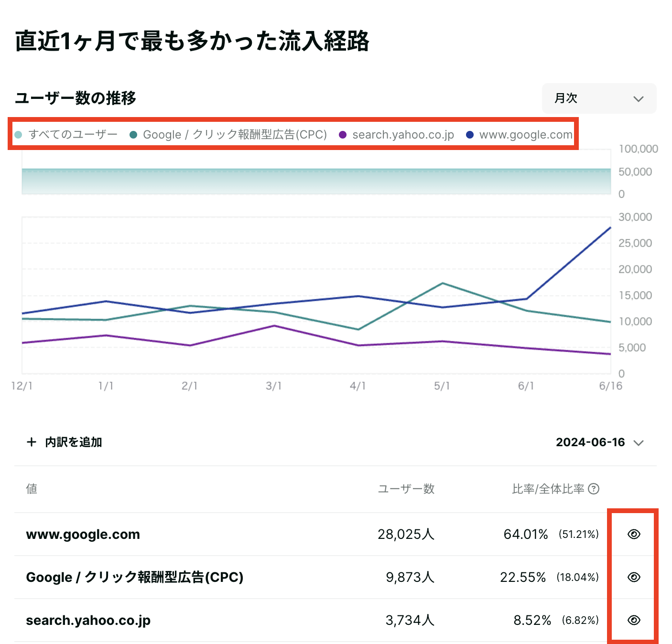Viewport: 672px width, 644px height.
Task: Click the 9,873人 user count
Action: 410,577
